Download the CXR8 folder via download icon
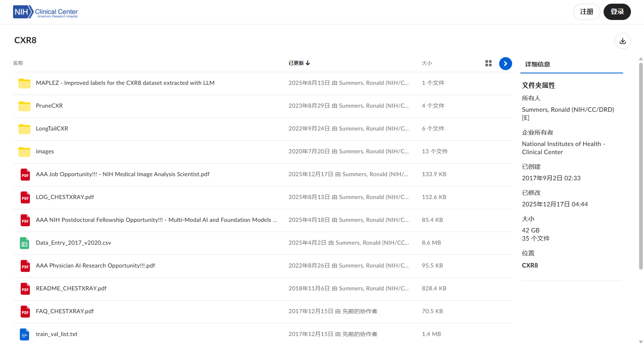This screenshot has height=345, width=644. click(x=622, y=41)
